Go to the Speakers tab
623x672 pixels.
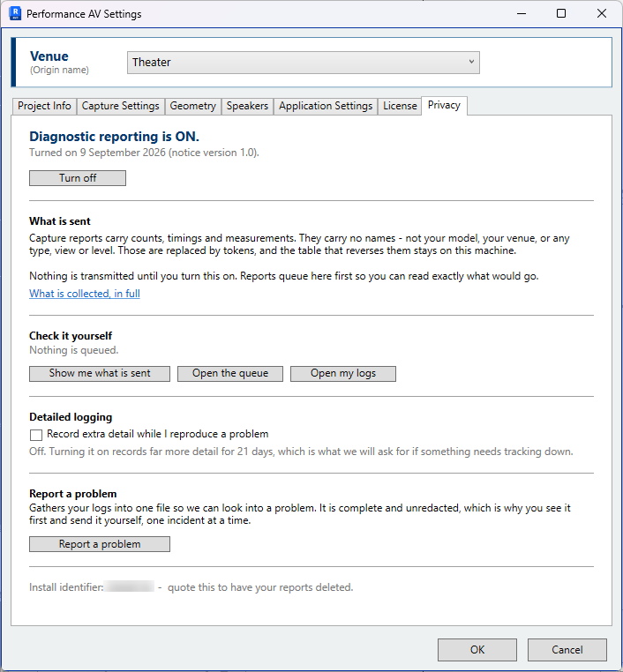pyautogui.click(x=247, y=106)
